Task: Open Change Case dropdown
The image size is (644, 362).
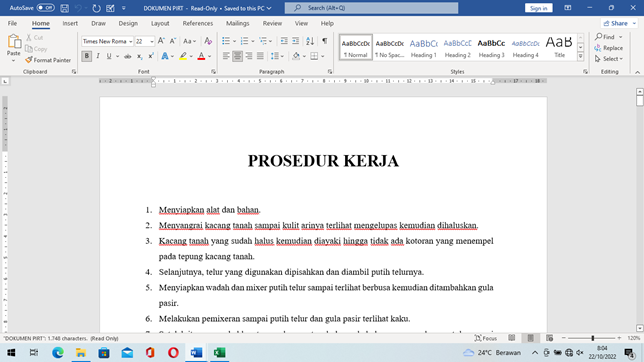Action: click(189, 41)
